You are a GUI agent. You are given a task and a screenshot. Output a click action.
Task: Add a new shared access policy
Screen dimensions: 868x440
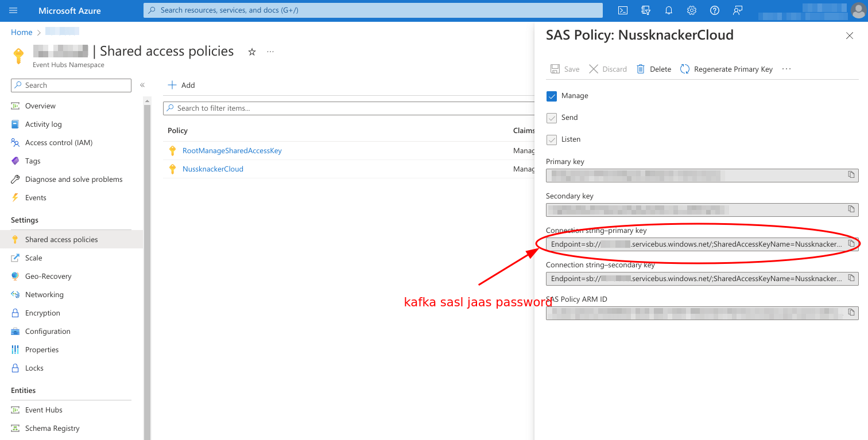(x=181, y=85)
